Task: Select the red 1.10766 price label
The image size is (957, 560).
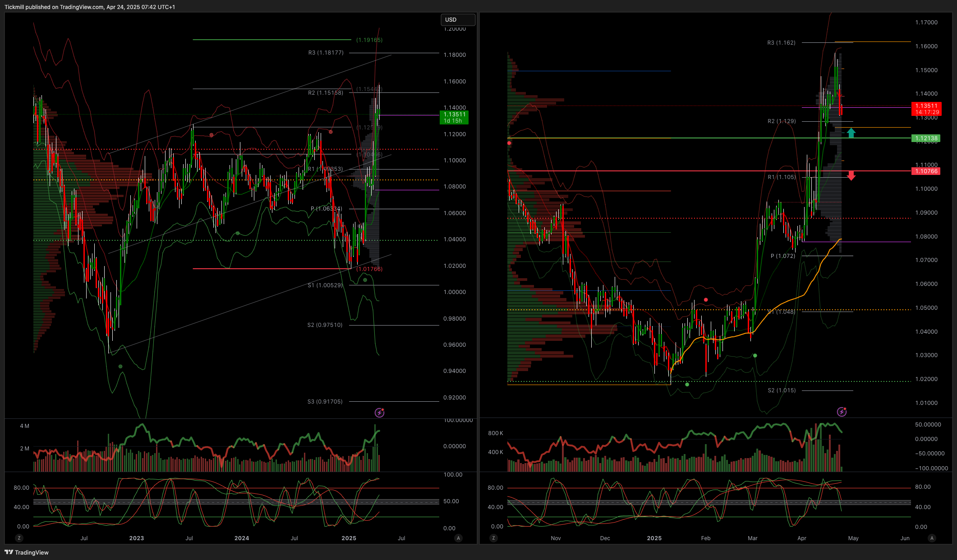Action: [x=926, y=171]
